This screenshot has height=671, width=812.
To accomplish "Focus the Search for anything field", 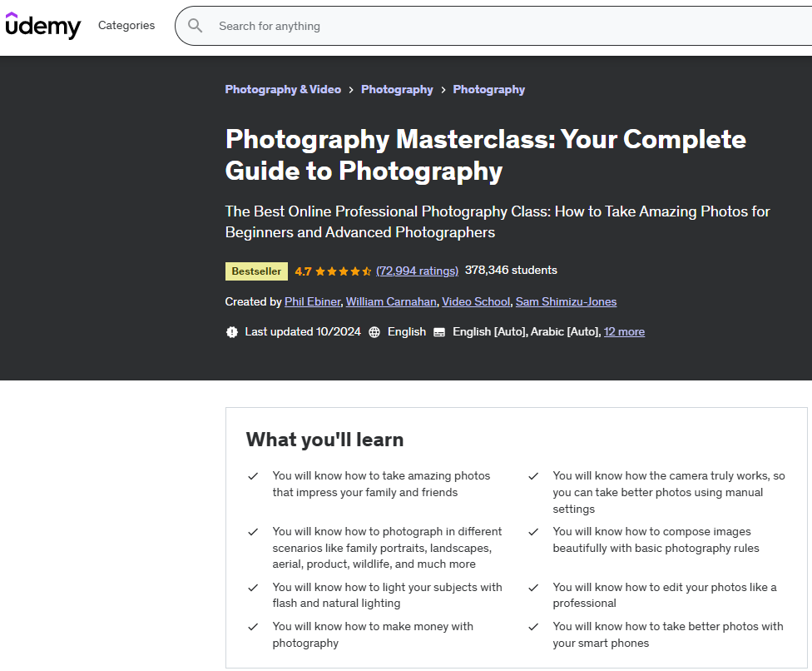I will pos(499,26).
